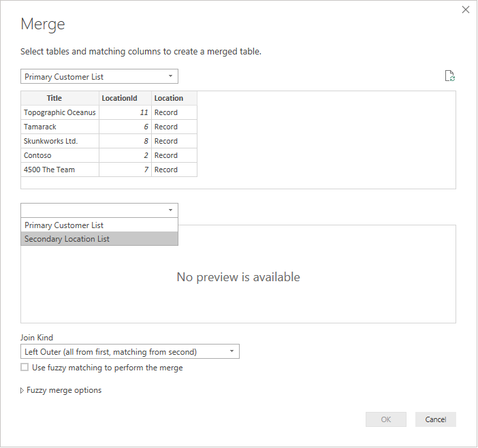Choose Primary Customer List in dropdown list
478x448 pixels.
coord(99,225)
